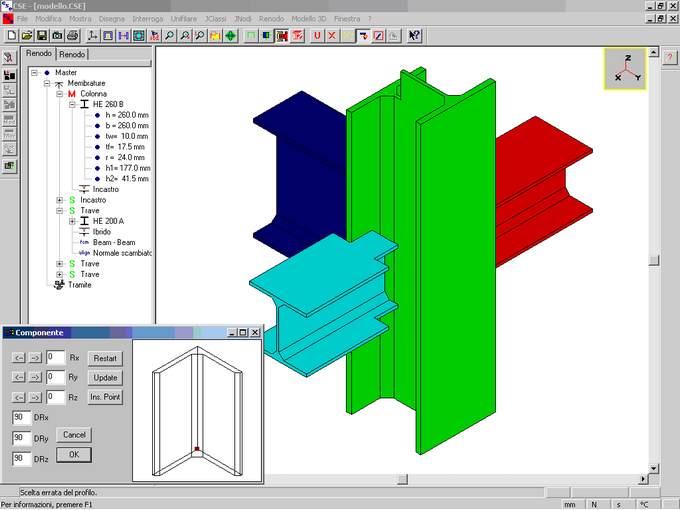The width and height of the screenshot is (680, 510).
Task: Click the bottom sidebar icon with green mark
Action: pos(9,166)
